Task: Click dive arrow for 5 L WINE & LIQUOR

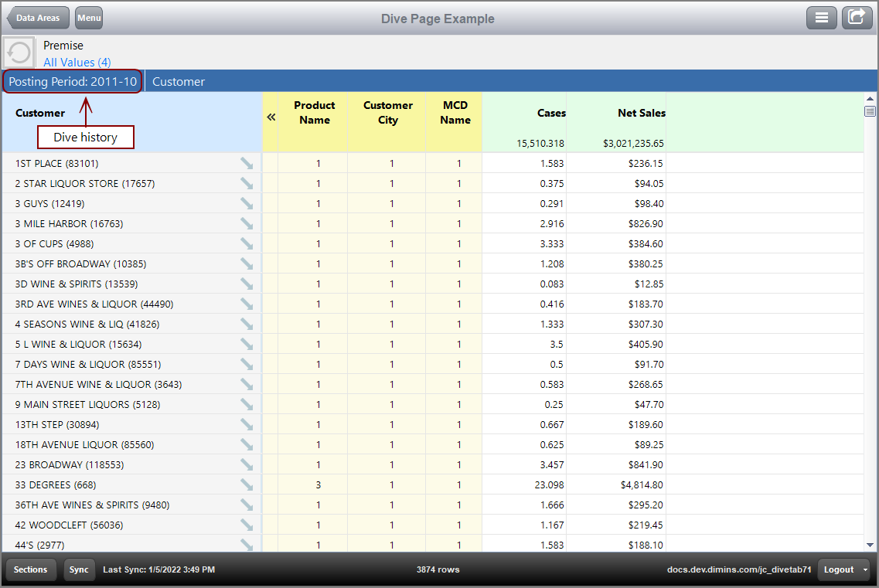Action: 247,344
